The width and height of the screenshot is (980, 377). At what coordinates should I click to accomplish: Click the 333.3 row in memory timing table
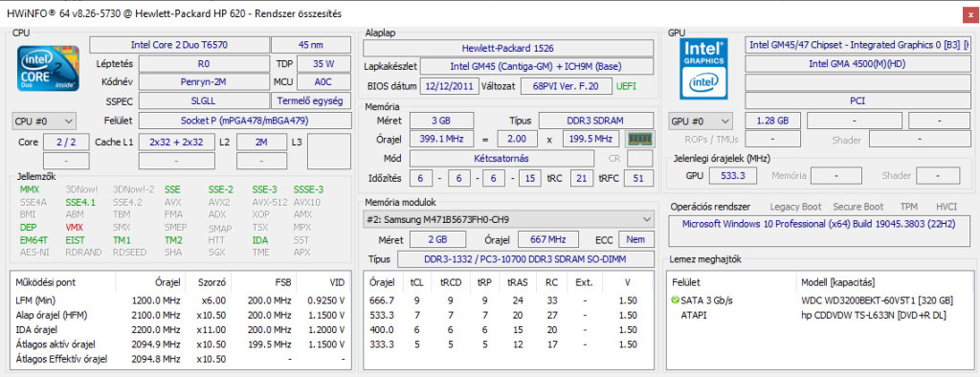tap(509, 344)
